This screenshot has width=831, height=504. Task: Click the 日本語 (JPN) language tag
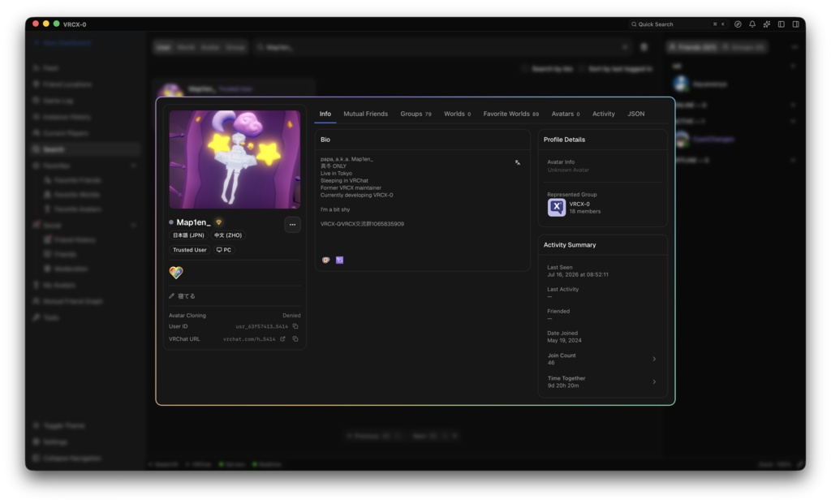(188, 235)
